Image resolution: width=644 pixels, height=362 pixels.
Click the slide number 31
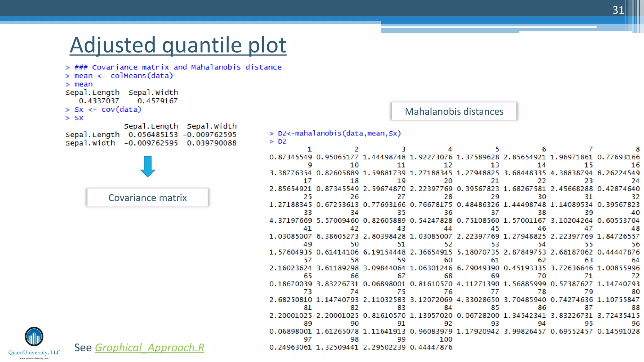pyautogui.click(x=618, y=10)
